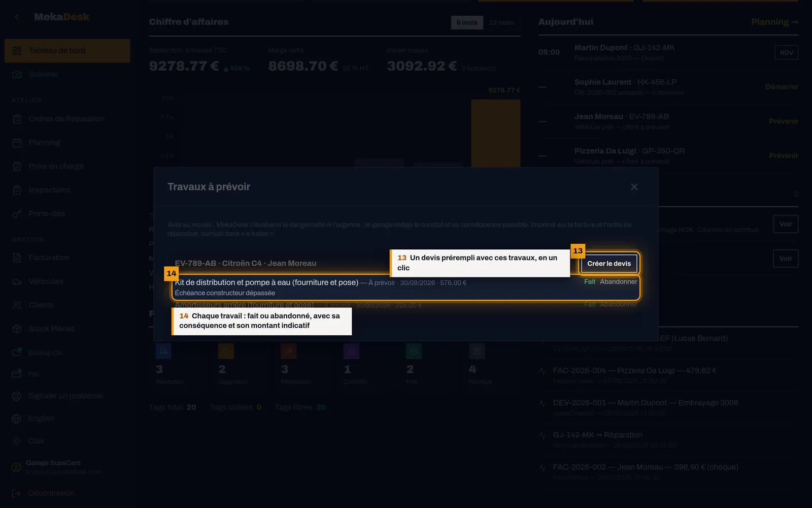Click the tall 9278.77 € chart bar
The height and width of the screenshot is (508, 812).
point(496,133)
